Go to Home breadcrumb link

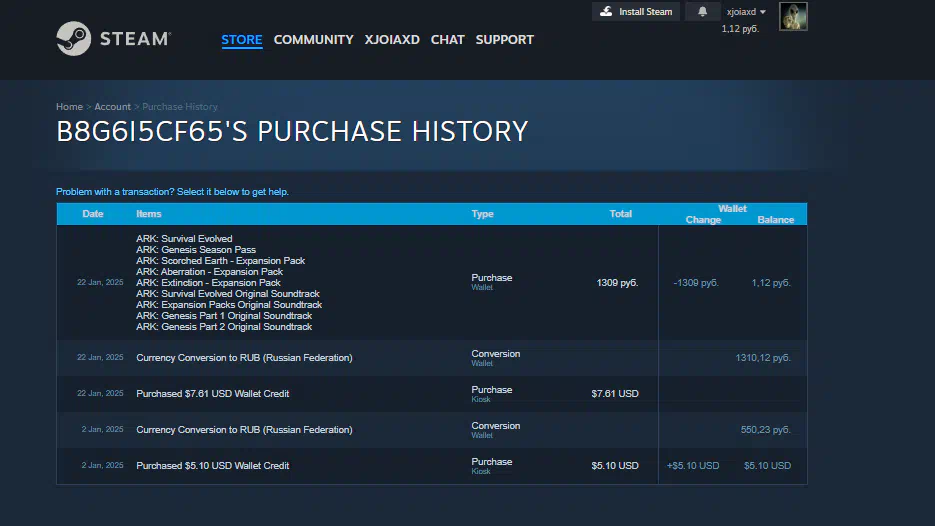tap(69, 107)
